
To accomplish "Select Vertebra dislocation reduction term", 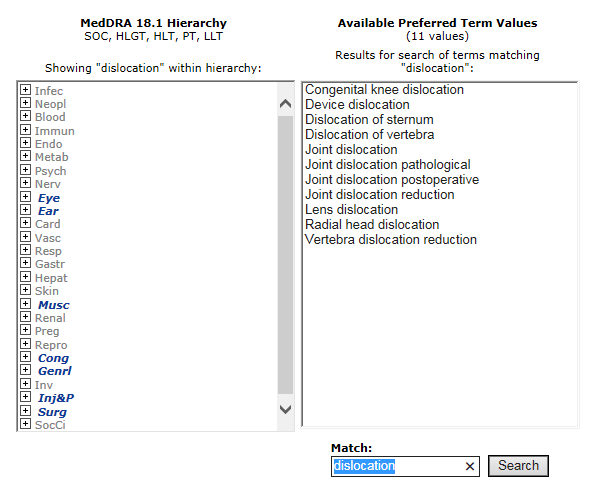I will [x=391, y=240].
